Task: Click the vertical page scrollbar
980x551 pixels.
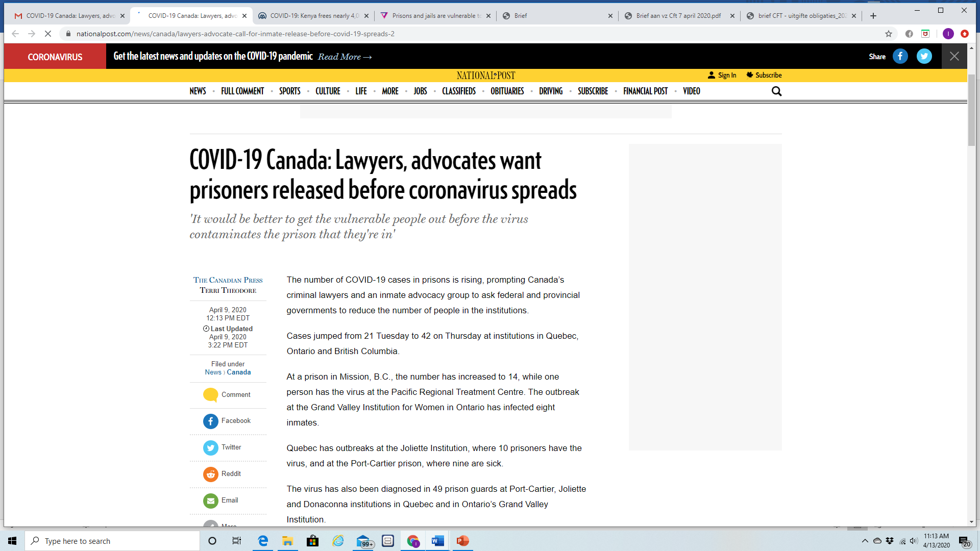Action: coord(971,110)
